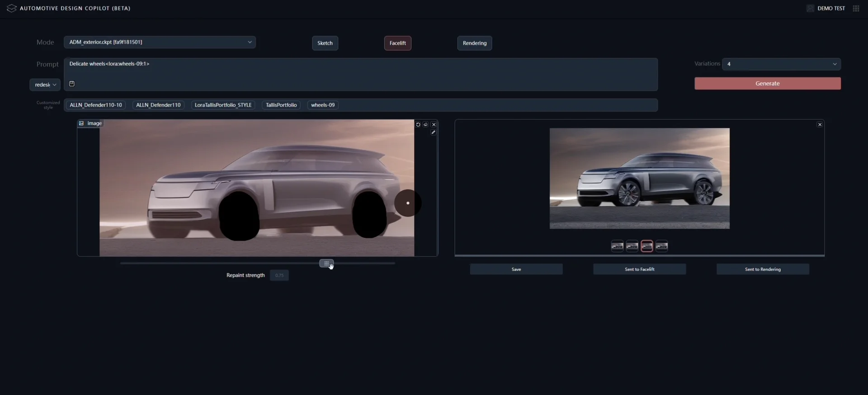Open the apps grid icon in header

pos(856,8)
